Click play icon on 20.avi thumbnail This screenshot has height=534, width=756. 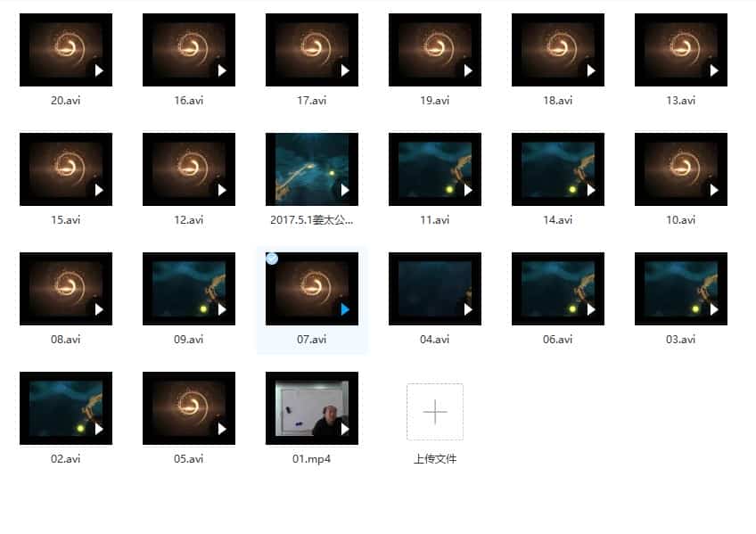[99, 70]
